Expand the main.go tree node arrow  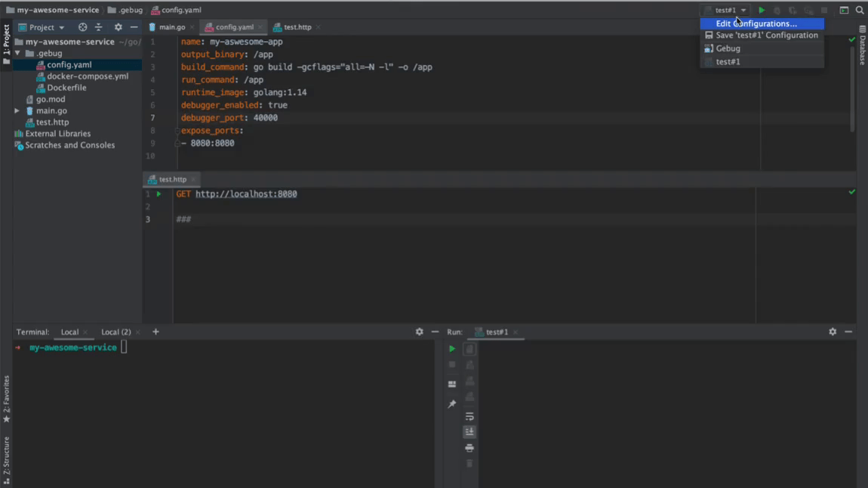click(x=17, y=111)
